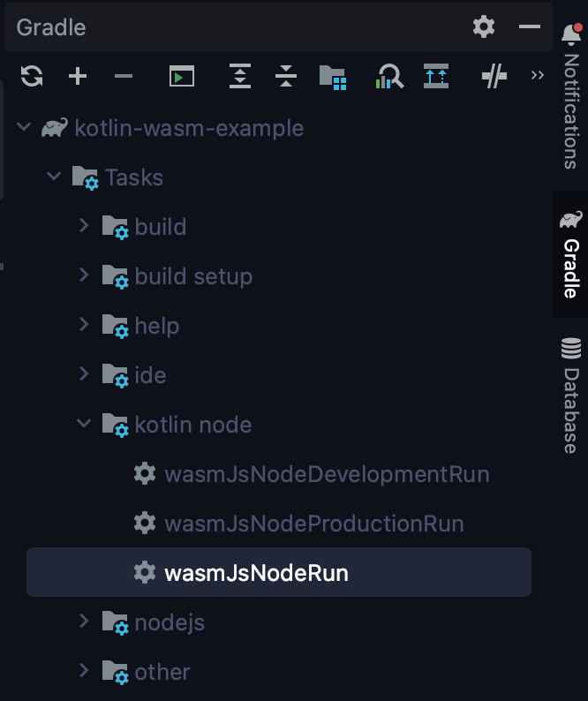This screenshot has width=588, height=701.
Task: Collapse the kotlin-wasm-example project node
Action: coord(24,127)
